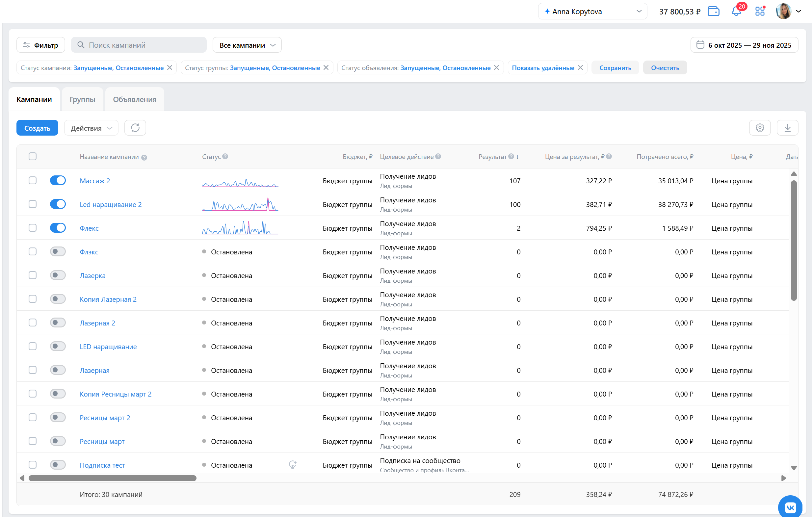The width and height of the screenshot is (812, 517).
Task: Click the lightbulb recommendation icon for Подписка тест
Action: pos(293,465)
